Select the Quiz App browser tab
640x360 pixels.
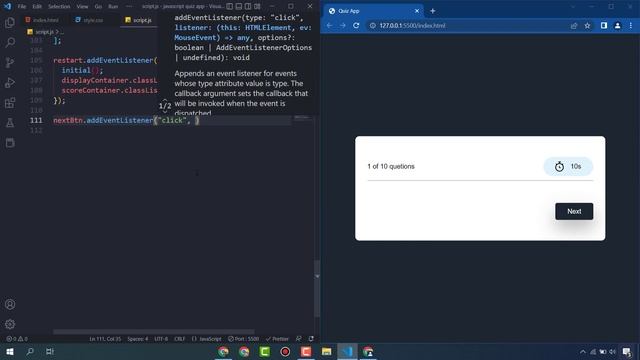click(373, 11)
